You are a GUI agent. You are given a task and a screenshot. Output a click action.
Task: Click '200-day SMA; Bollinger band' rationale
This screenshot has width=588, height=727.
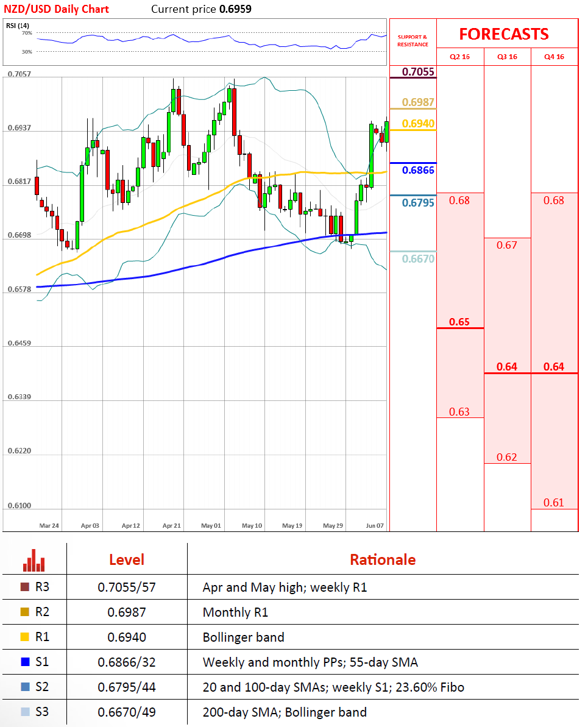tap(285, 712)
